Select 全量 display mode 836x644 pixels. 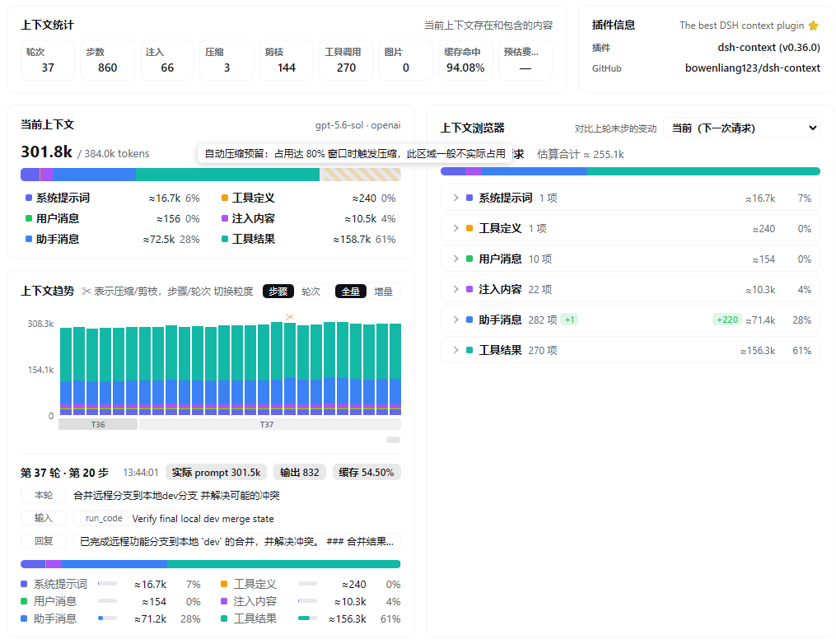(x=350, y=291)
